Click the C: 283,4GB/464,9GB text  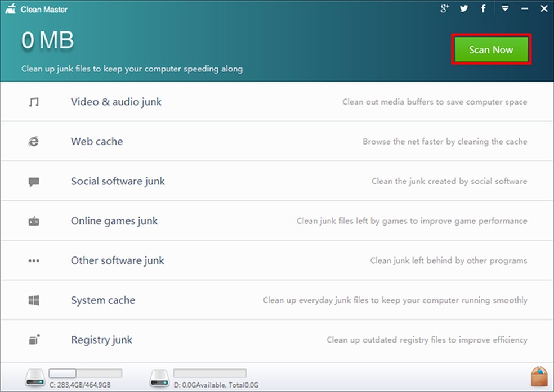80,385
